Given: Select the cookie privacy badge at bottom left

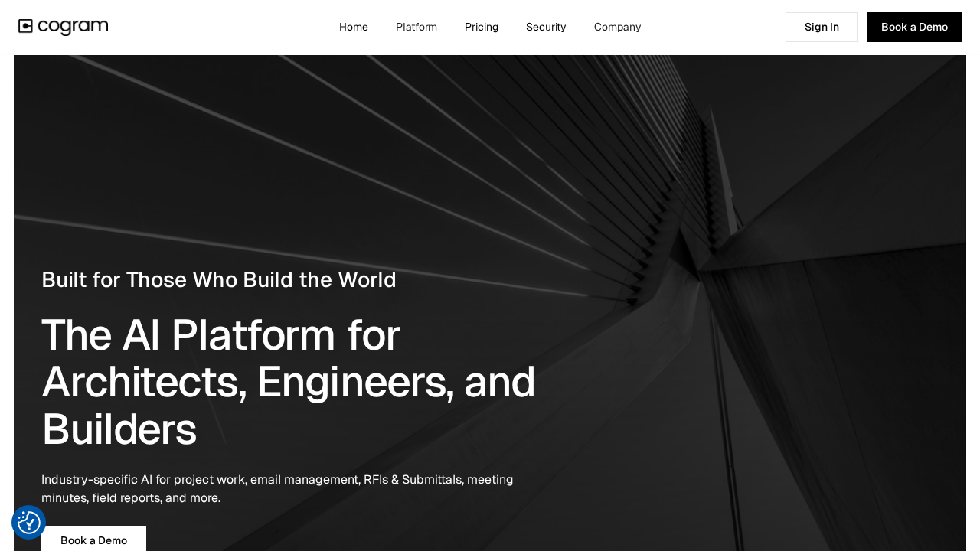Looking at the screenshot, I should pos(28,522).
